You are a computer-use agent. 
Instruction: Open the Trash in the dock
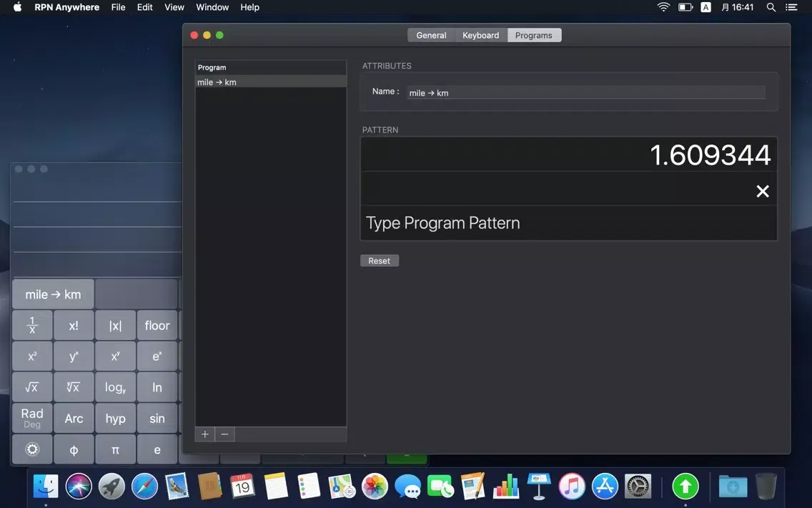[x=766, y=487]
